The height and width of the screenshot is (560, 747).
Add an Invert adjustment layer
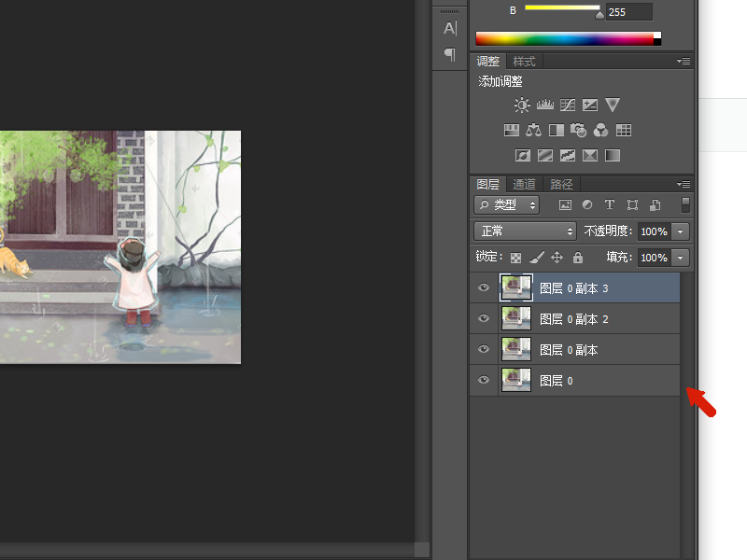pos(523,155)
